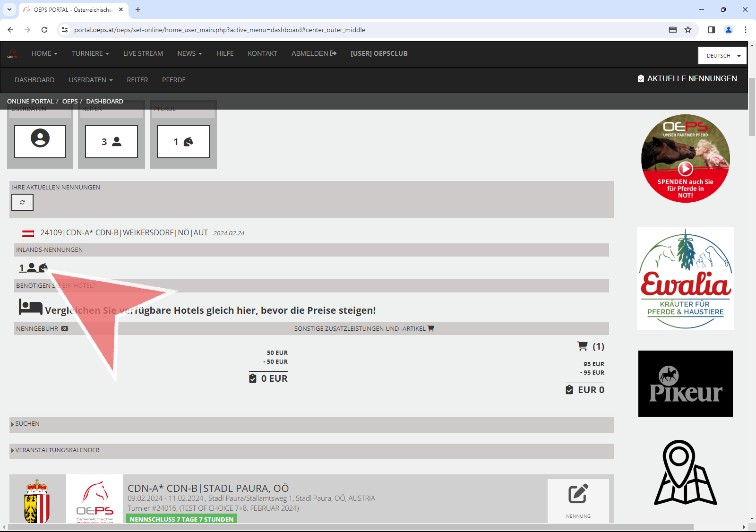Expand the Turniere menu dropdown
The width and height of the screenshot is (756, 532).
click(90, 54)
